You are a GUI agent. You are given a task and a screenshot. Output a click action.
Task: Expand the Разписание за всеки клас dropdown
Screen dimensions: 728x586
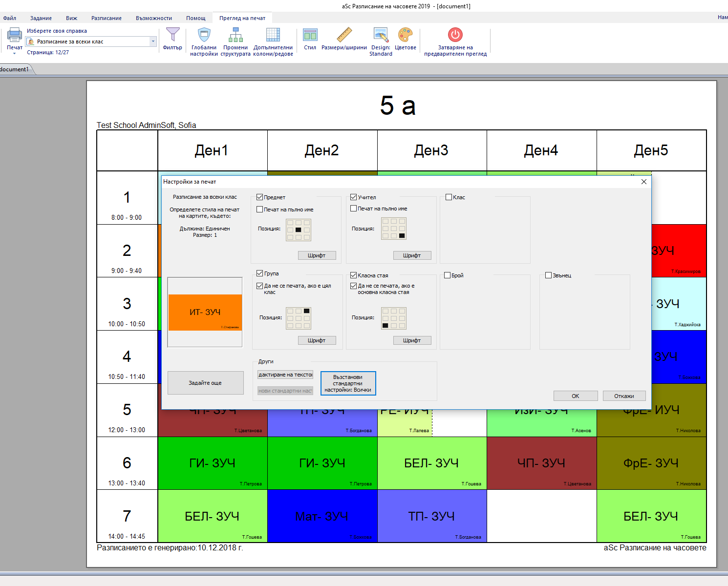point(153,42)
